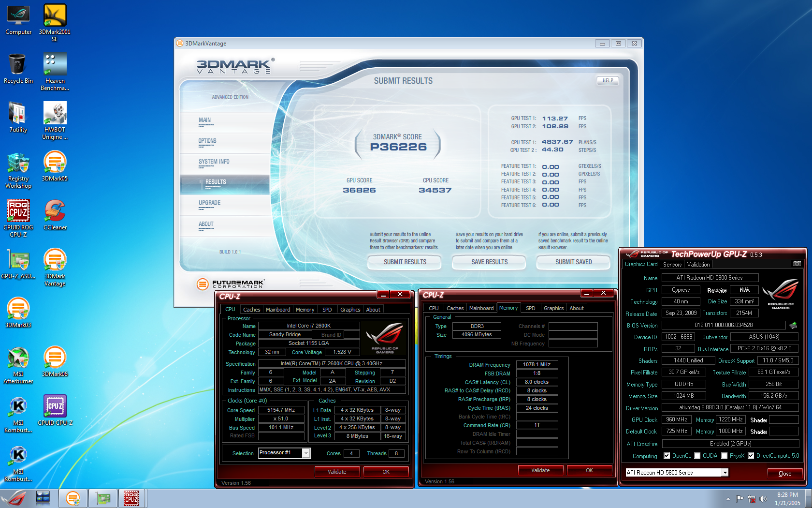Toggle OpenCL checkbox in GPU-Z
The width and height of the screenshot is (812, 508).
pyautogui.click(x=667, y=456)
